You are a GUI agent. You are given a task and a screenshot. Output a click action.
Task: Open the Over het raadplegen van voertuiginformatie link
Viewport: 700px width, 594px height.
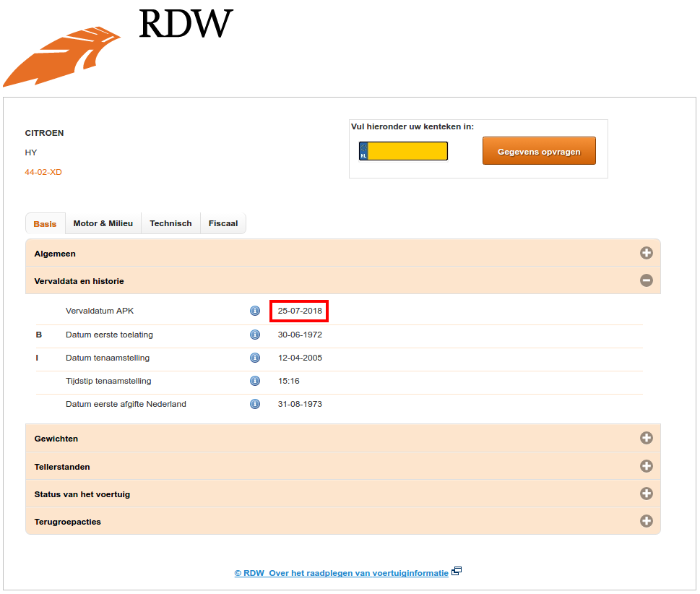point(341,573)
